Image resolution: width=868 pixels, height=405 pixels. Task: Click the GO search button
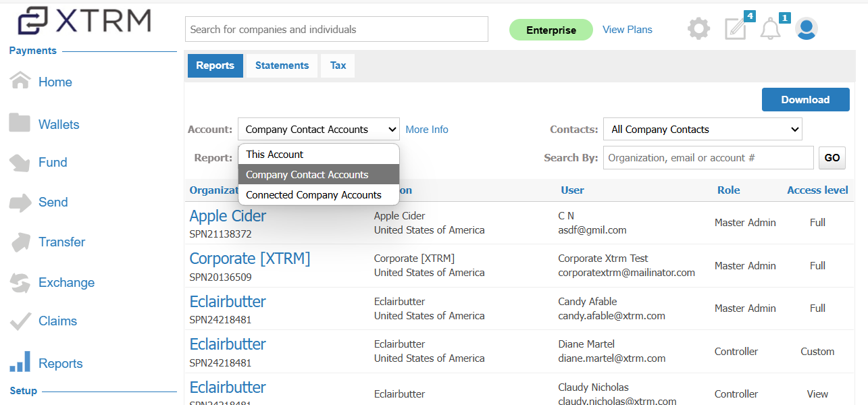[832, 157]
